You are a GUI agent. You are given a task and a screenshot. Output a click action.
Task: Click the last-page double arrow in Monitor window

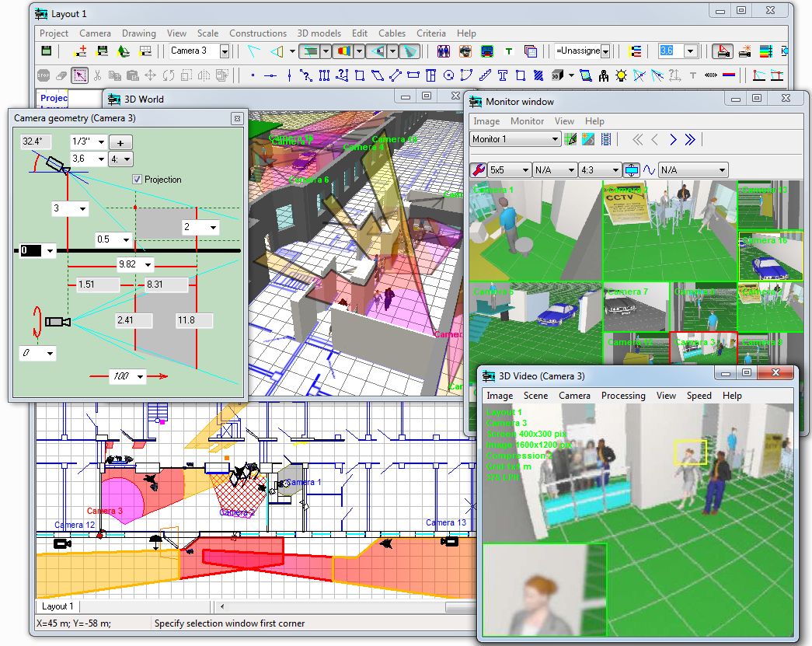(x=690, y=139)
